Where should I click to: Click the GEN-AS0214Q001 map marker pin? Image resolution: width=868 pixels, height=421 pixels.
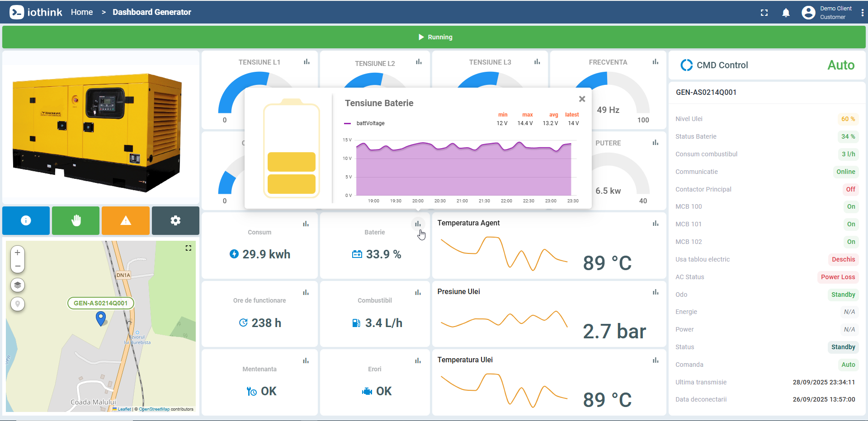point(101,319)
